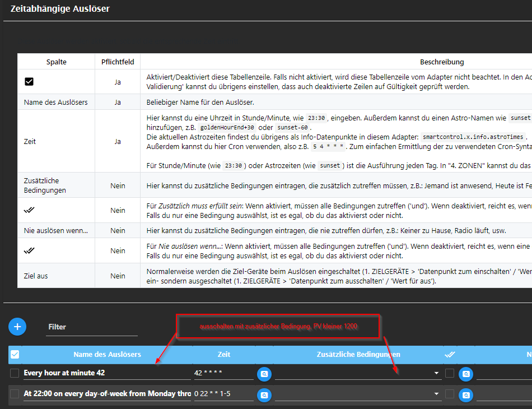Enable the Every hour at minute 42 row
Screen dimensions: 532x409
(x=15, y=373)
